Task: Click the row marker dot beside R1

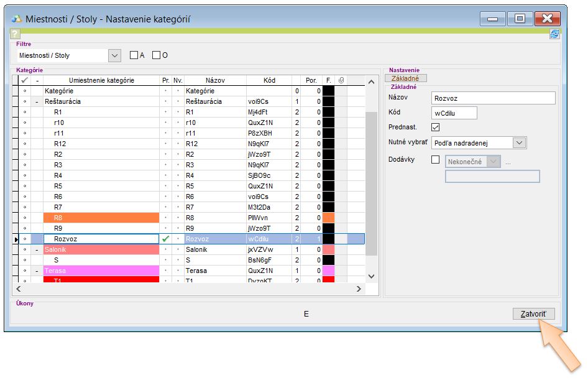Action: pyautogui.click(x=25, y=112)
